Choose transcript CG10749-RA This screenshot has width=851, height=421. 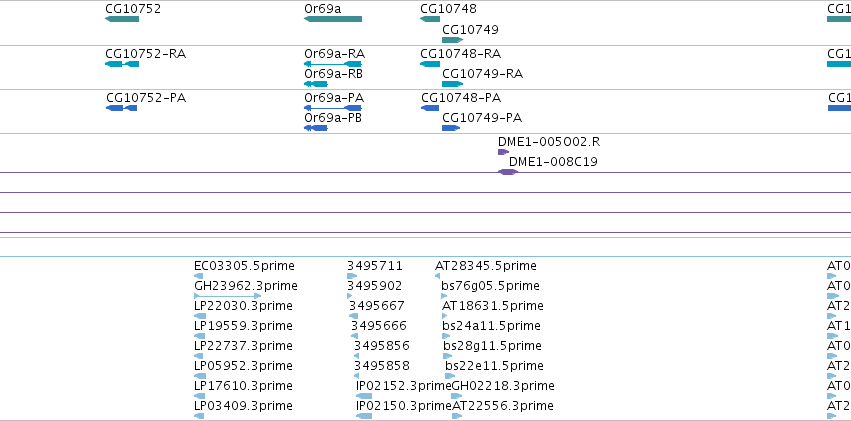click(453, 84)
